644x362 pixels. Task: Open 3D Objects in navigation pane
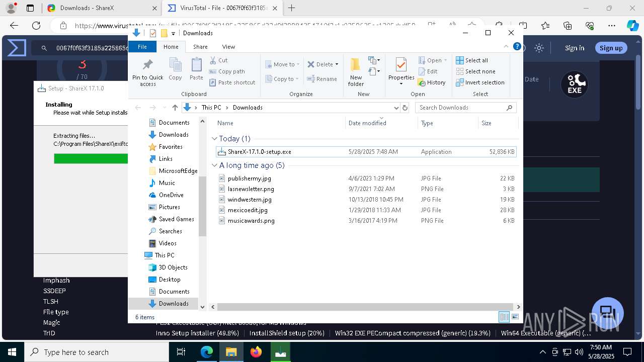pyautogui.click(x=168, y=267)
